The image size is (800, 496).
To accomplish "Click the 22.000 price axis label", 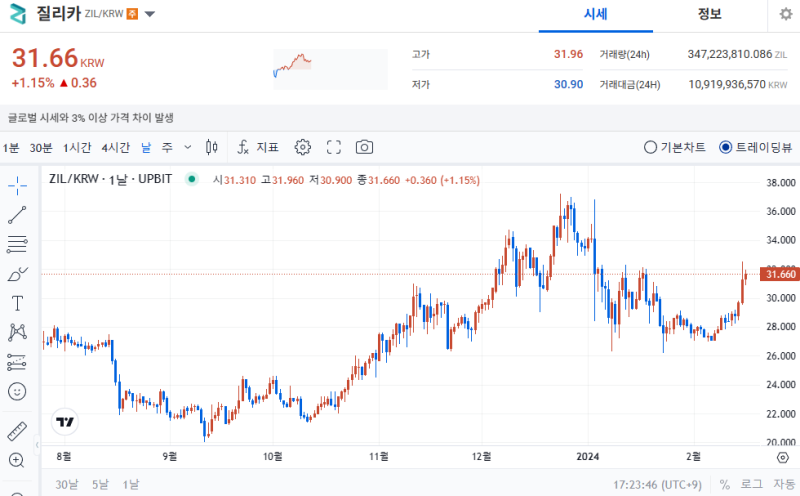I will coord(781,414).
